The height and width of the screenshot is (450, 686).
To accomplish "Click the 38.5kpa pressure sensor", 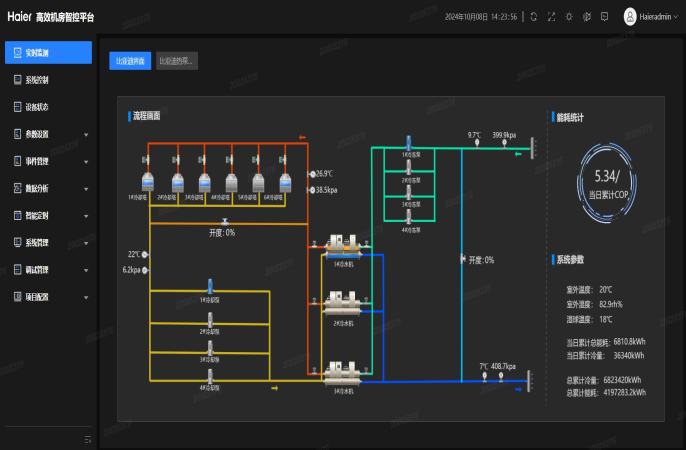I will coord(312,190).
